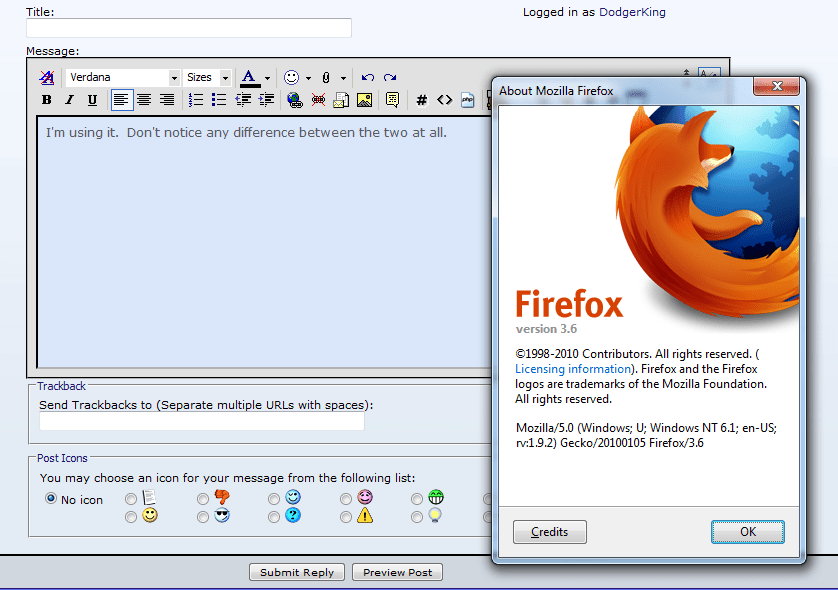Apply the font color A swatch
838x590 pixels.
(250, 78)
